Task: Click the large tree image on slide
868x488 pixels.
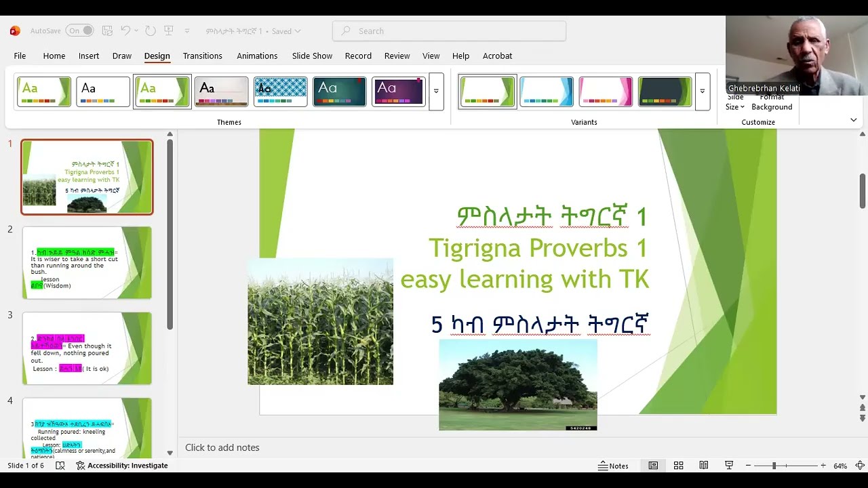Action: point(518,384)
